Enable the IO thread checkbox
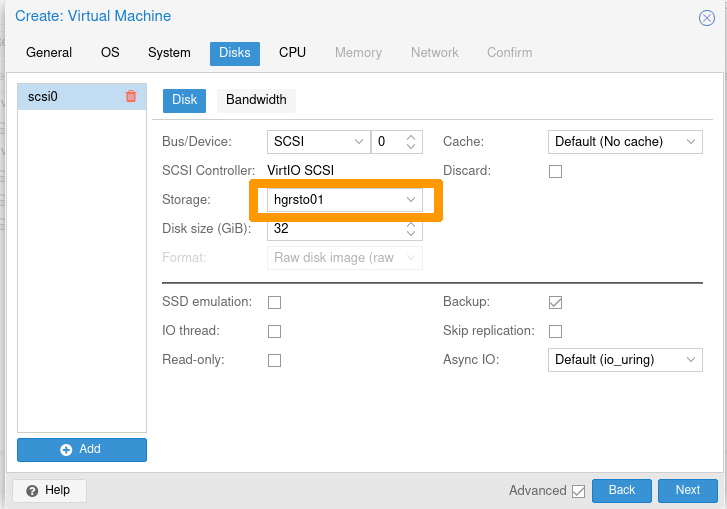 [x=274, y=331]
